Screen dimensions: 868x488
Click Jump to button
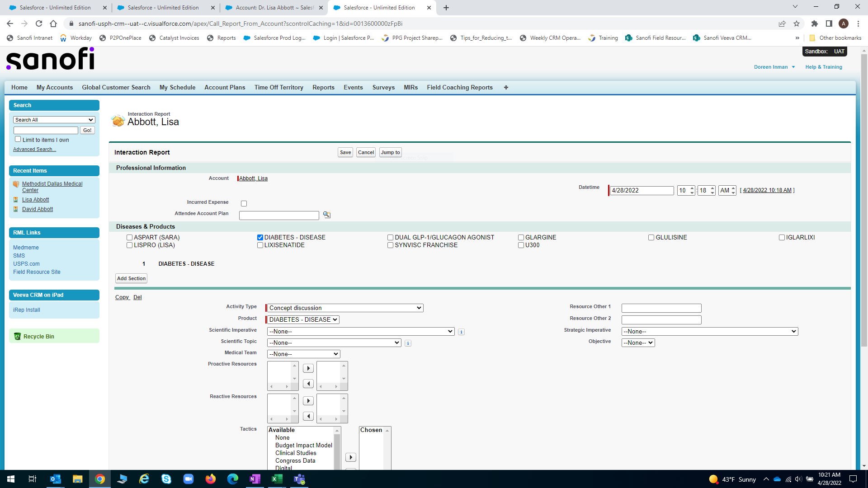[x=390, y=153]
